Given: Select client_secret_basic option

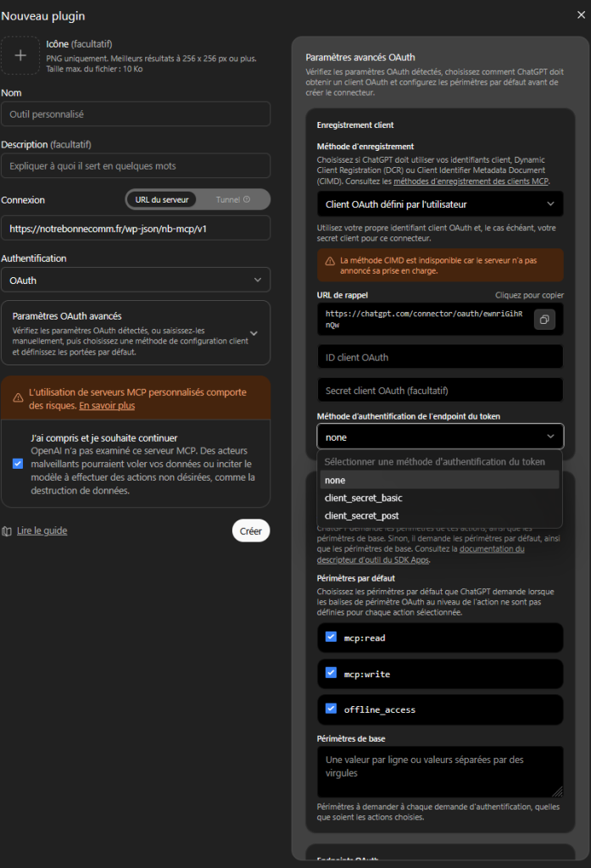Looking at the screenshot, I should click(440, 498).
